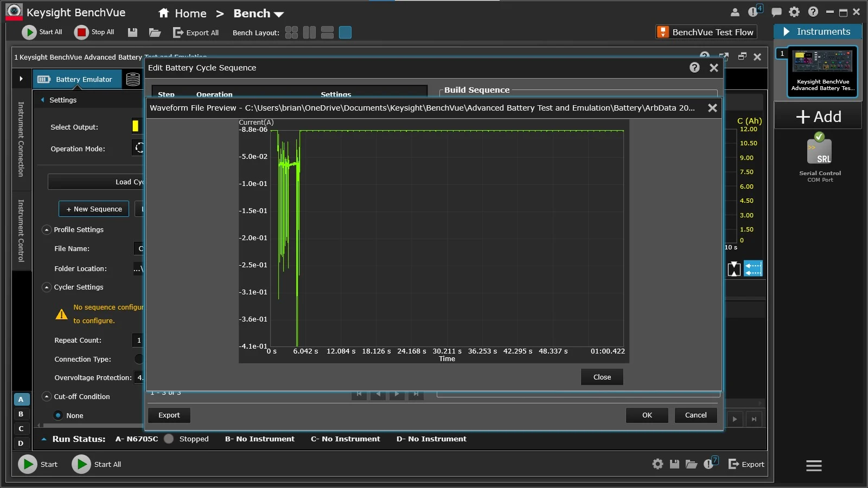Viewport: 868px width, 488px height.
Task: Click the blue auto-scale horizontal icon
Action: [x=753, y=268]
